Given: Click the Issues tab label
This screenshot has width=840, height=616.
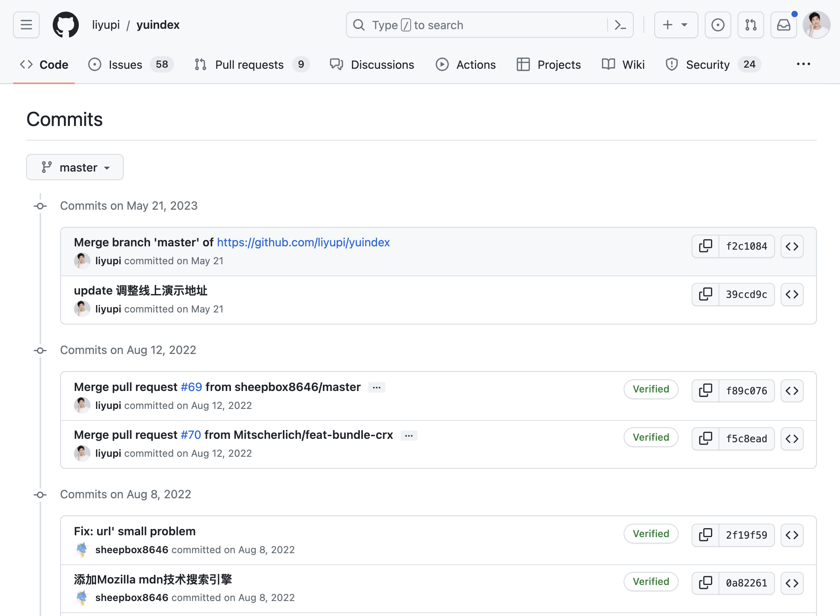Looking at the screenshot, I should (x=126, y=65).
